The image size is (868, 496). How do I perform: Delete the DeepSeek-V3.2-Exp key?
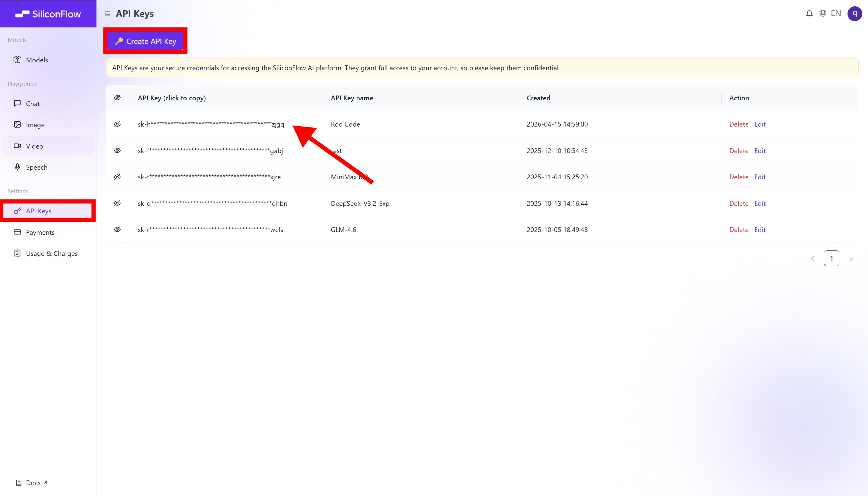[x=738, y=203]
